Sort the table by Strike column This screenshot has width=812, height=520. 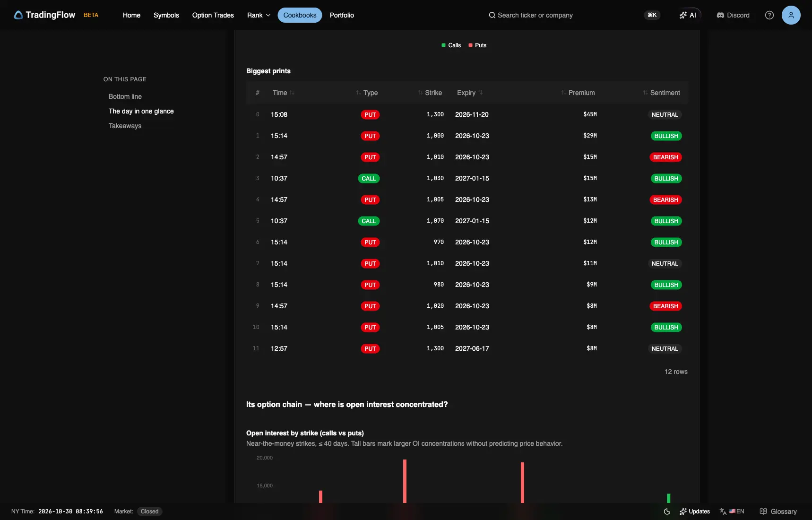coord(430,93)
